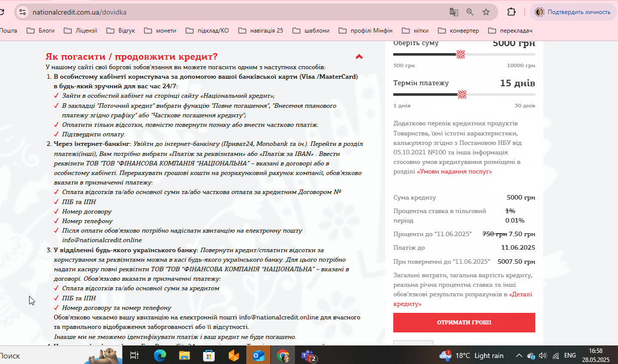The width and height of the screenshot is (618, 364).
Task: Open File Explorer from the taskbar
Action: click(x=185, y=355)
